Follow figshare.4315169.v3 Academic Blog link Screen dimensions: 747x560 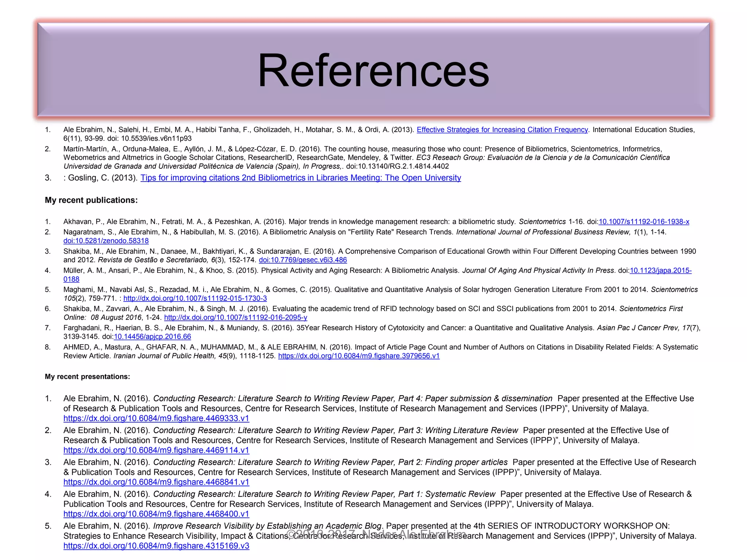click(156, 546)
